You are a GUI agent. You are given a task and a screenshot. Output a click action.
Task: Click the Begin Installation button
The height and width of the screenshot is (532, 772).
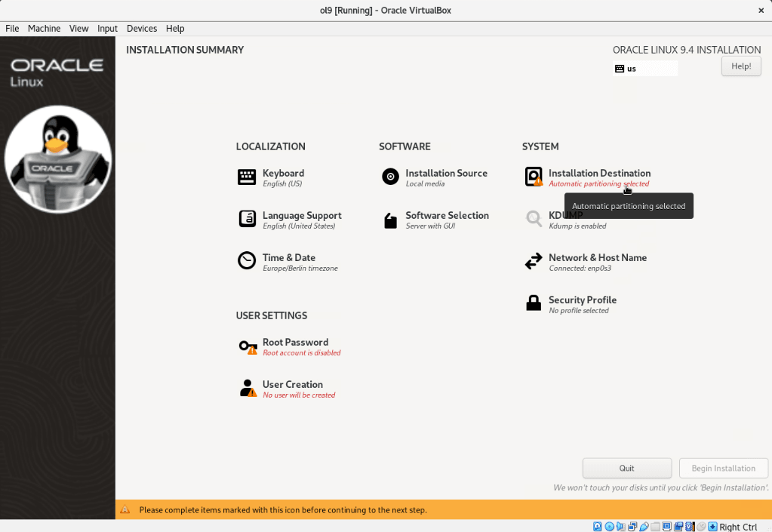coord(723,468)
